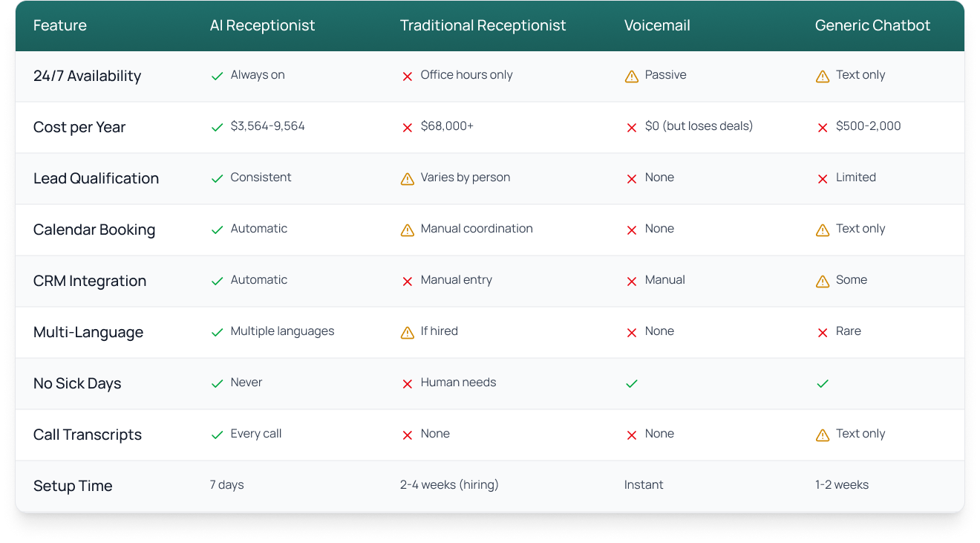980x543 pixels.
Task: Select the "AI Receptionist" column header
Action: tap(262, 25)
